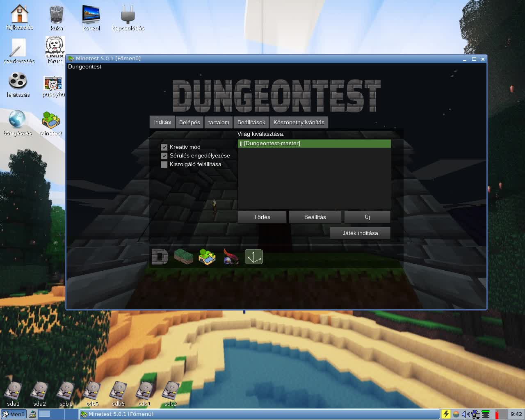Open the kapcsolódás connect desktop icon
Viewport: 525px width, 420px height.
tap(128, 18)
